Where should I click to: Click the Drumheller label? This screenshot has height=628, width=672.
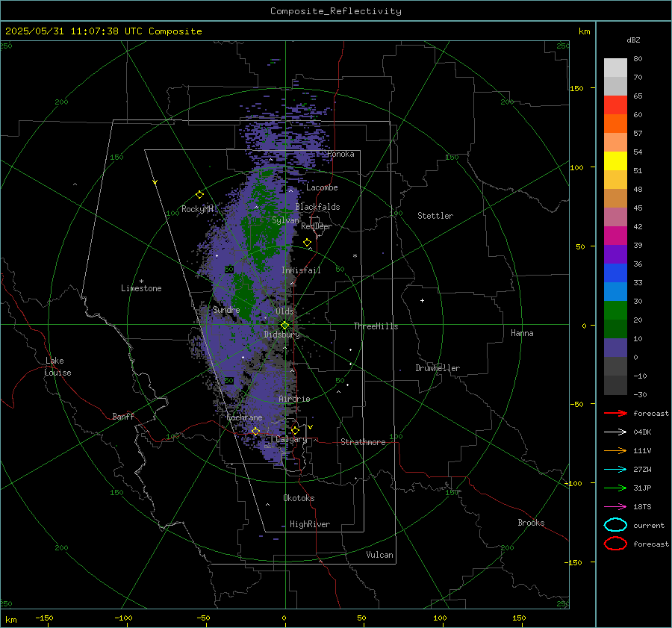[438, 368]
